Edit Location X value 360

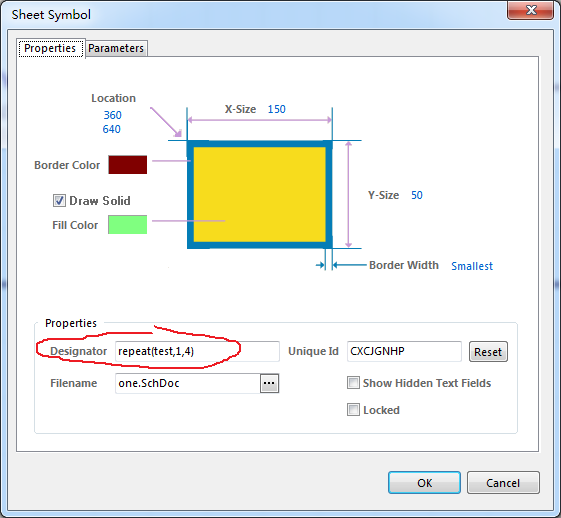(113, 115)
